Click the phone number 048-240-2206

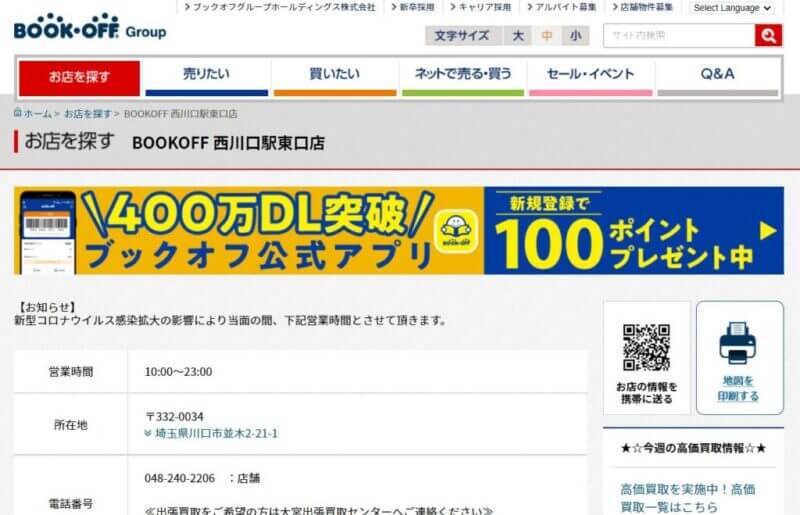click(180, 478)
